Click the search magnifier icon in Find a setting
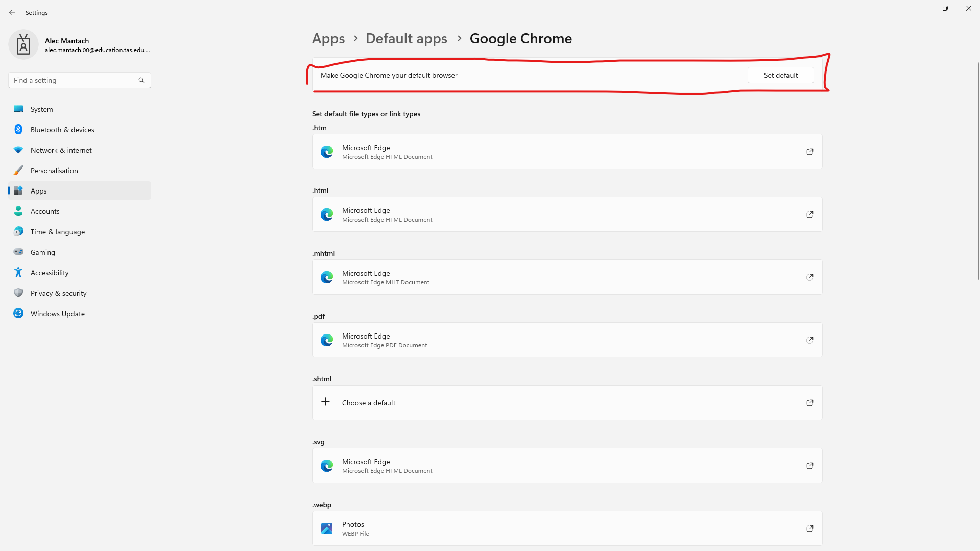The height and width of the screenshot is (551, 980). 141,80
